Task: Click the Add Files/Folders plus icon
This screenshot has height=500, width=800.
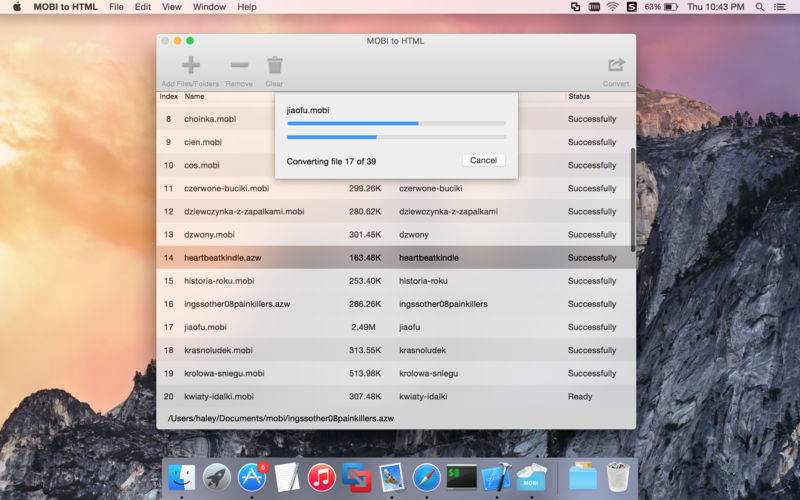Action: pos(191,65)
